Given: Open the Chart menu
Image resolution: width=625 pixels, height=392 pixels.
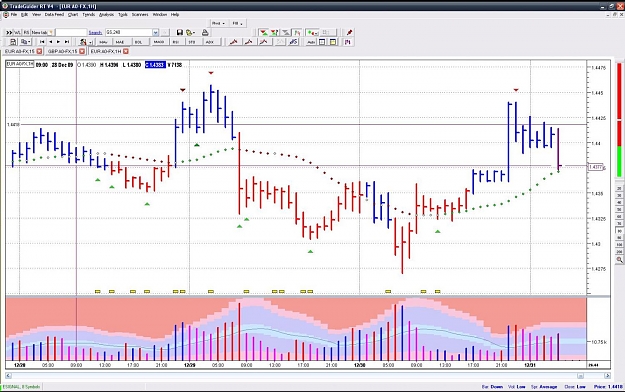Looking at the screenshot, I should (x=73, y=14).
